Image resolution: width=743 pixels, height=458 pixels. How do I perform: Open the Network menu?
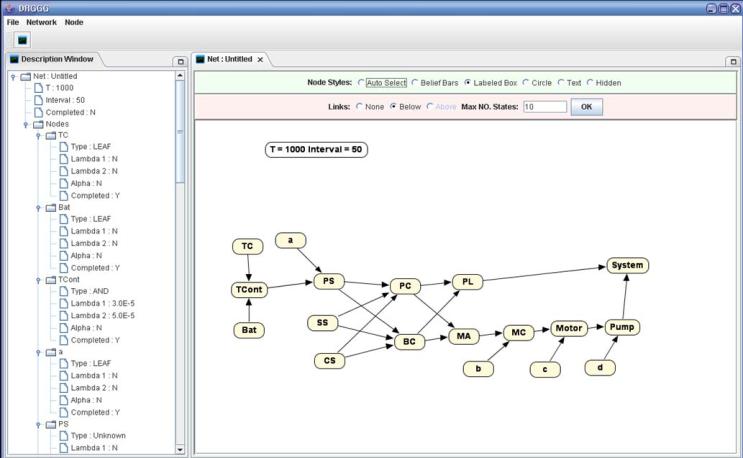(42, 21)
